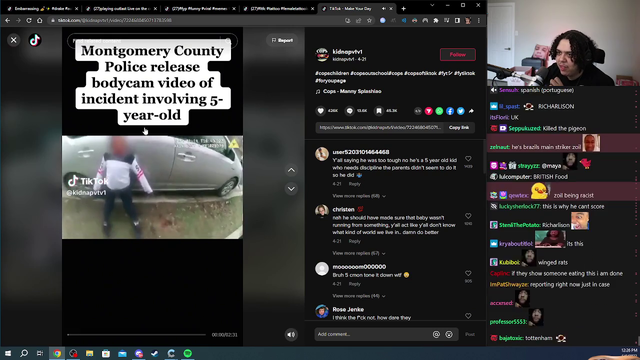Open kidnapvtv1 profile avatar
This screenshot has height=360, width=640.
click(x=322, y=55)
